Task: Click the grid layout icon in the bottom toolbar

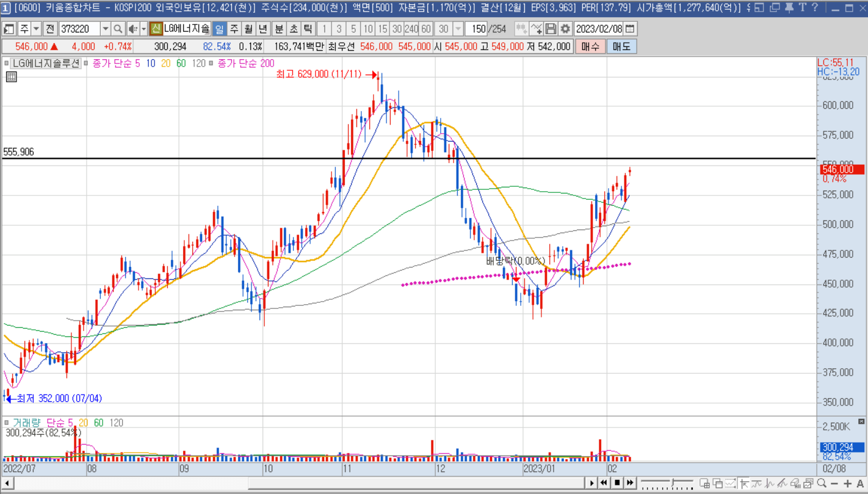Action: pos(705,483)
